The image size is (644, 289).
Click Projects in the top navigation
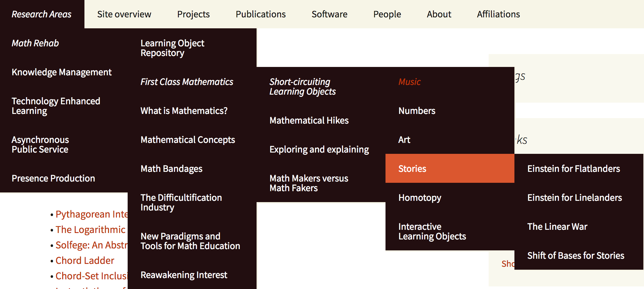(193, 14)
